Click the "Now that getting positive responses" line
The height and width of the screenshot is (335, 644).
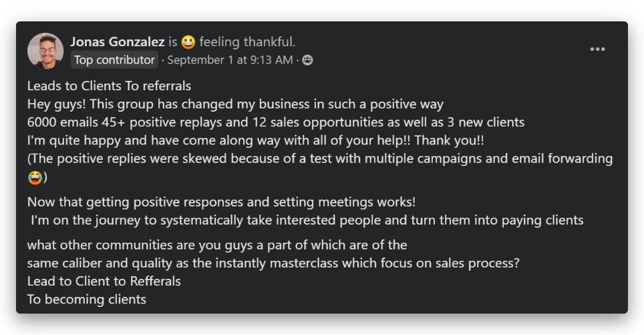(221, 202)
